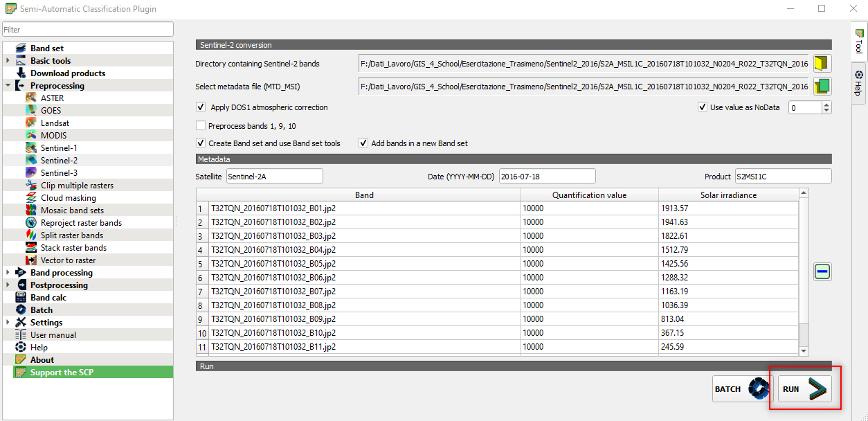Open the Split raster bands icon
The width and height of the screenshot is (868, 421).
tap(30, 235)
